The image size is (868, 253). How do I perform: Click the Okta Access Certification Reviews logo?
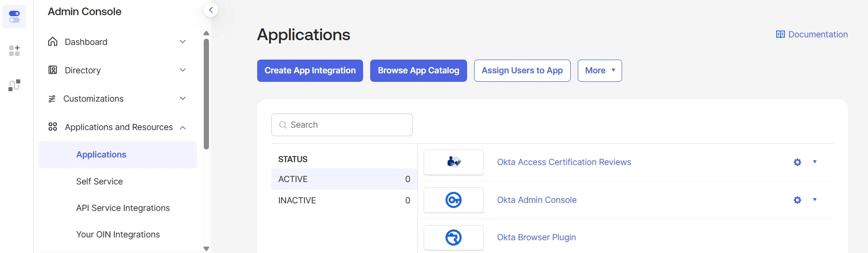point(454,162)
